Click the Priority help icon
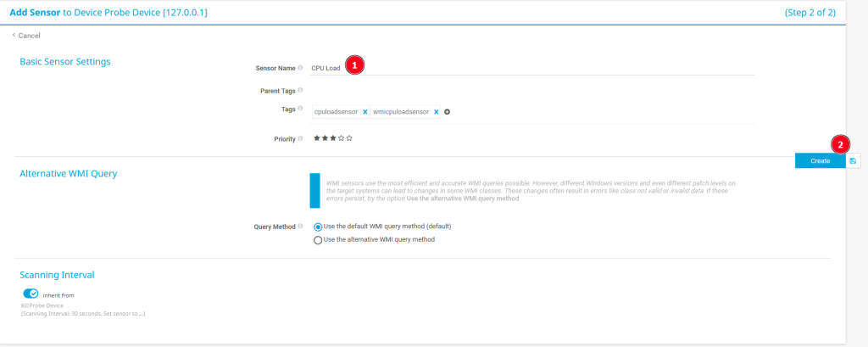This screenshot has width=868, height=347. (301, 138)
